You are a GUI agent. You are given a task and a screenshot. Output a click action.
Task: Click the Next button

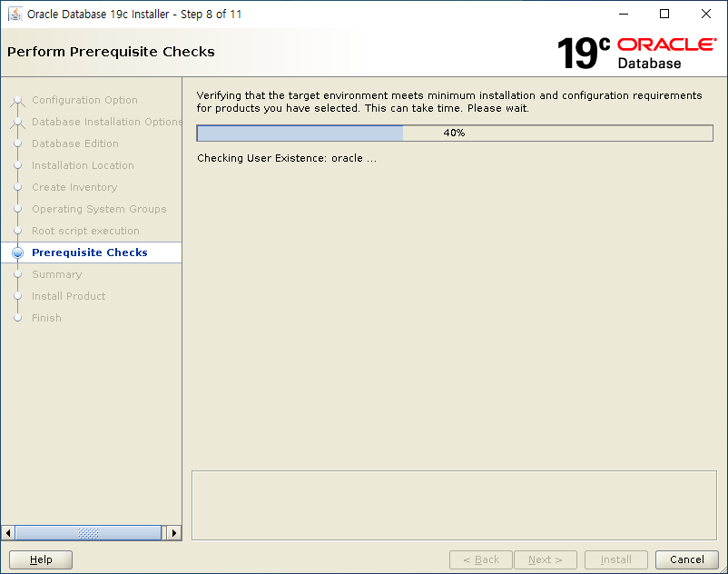(546, 559)
